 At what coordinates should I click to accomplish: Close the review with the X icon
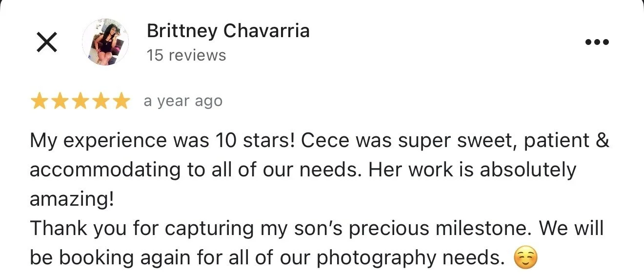click(x=47, y=43)
